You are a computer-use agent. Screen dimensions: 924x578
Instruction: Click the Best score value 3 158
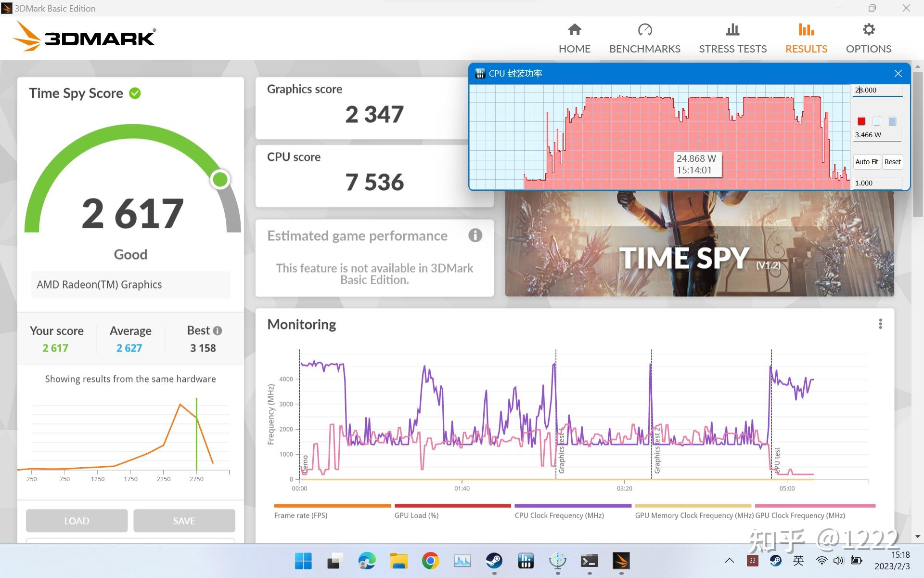(x=203, y=348)
